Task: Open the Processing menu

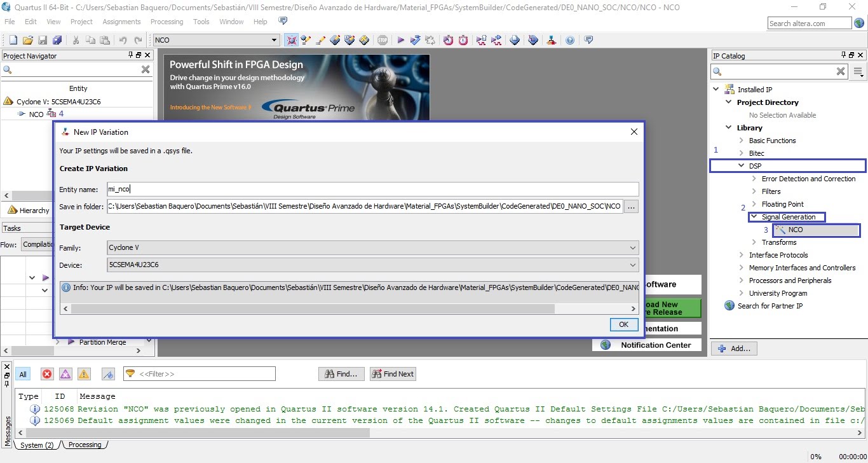Action: pyautogui.click(x=166, y=22)
